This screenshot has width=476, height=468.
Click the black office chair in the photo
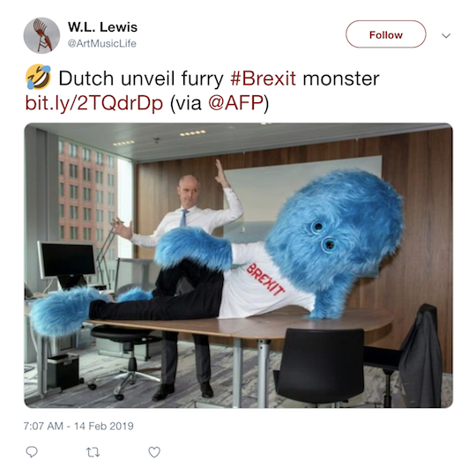tap(322, 368)
